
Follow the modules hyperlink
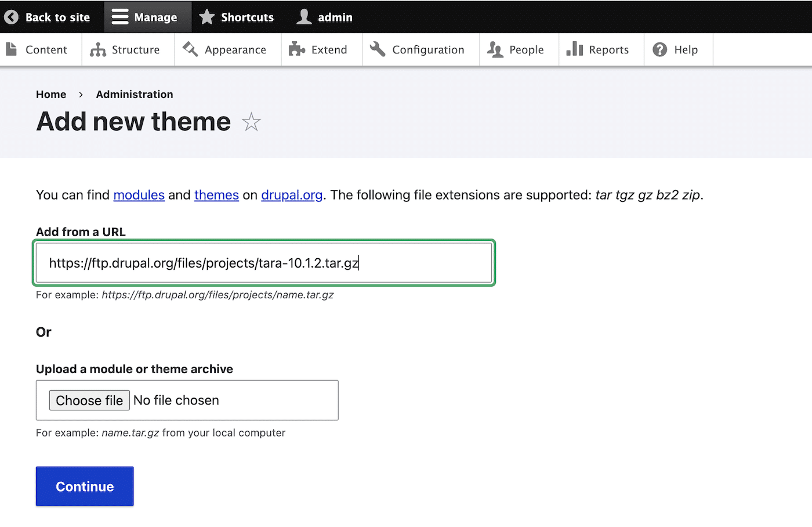click(139, 195)
